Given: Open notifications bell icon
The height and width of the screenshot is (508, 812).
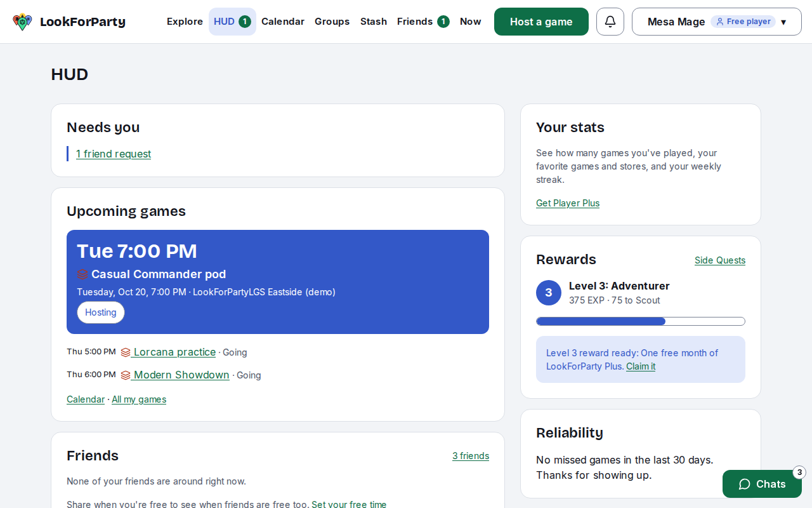Looking at the screenshot, I should pyautogui.click(x=610, y=22).
